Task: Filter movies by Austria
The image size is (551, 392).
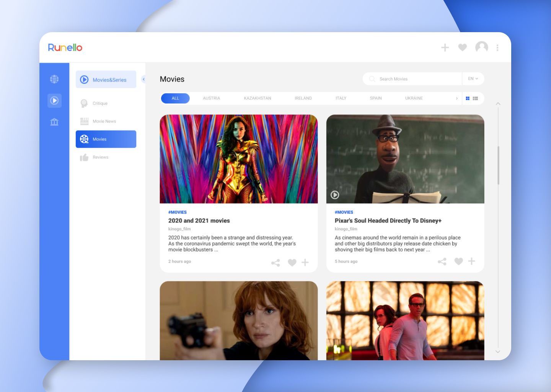Action: pyautogui.click(x=212, y=98)
